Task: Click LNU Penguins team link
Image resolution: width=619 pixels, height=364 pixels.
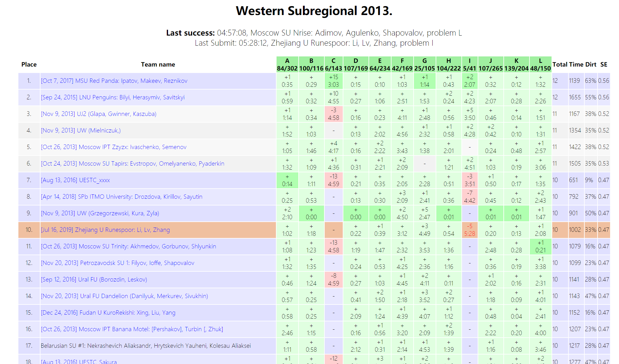Action: click(x=113, y=97)
